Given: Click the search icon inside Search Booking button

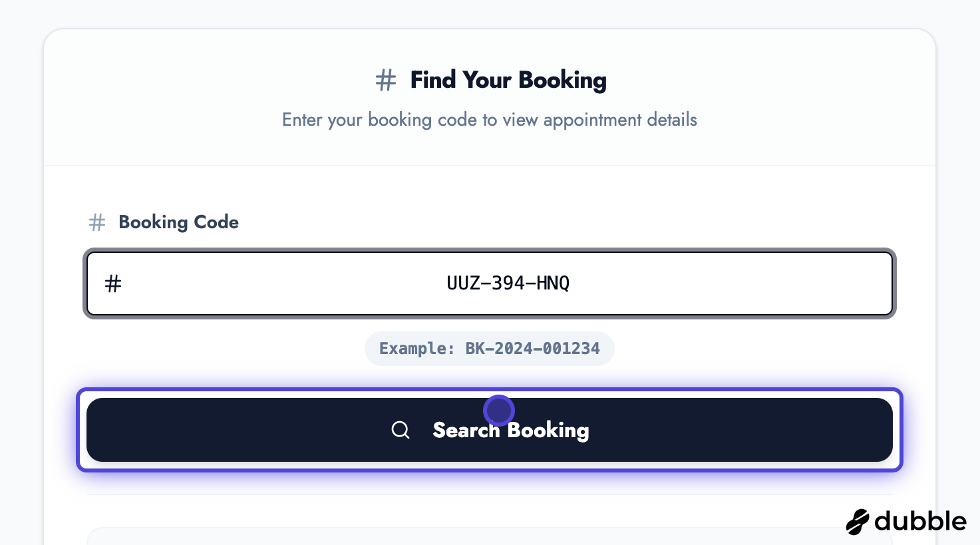Looking at the screenshot, I should point(401,430).
